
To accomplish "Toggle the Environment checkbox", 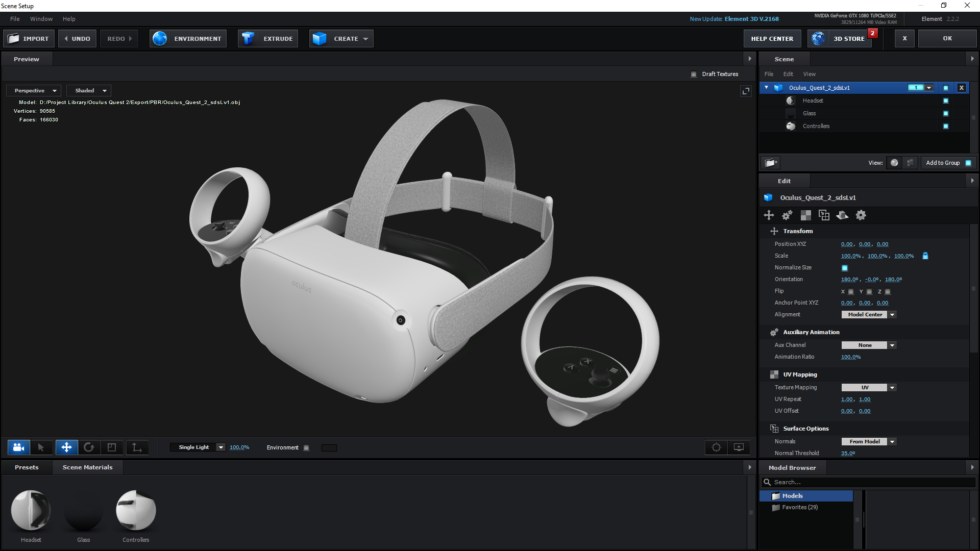I will pyautogui.click(x=306, y=448).
